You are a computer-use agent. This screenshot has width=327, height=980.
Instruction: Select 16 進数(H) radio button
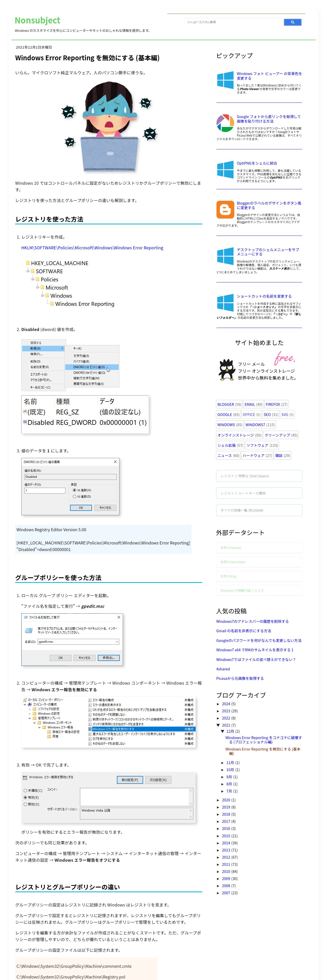pos(75,490)
